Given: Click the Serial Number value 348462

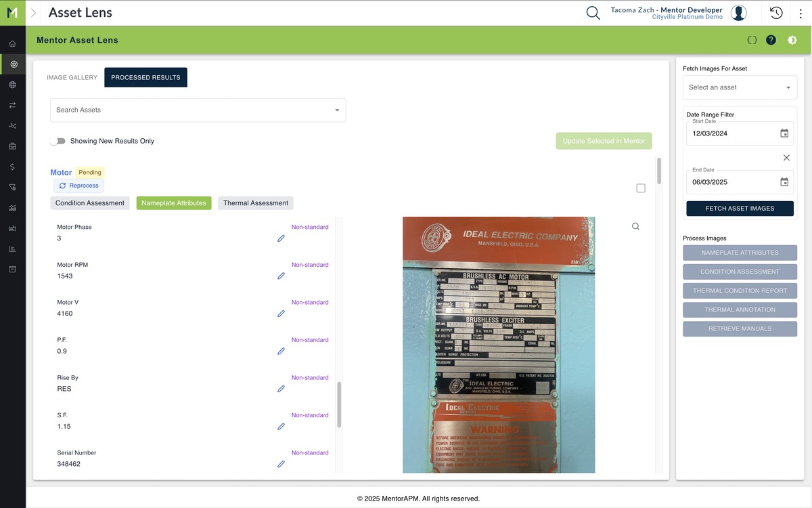Looking at the screenshot, I should tap(68, 465).
